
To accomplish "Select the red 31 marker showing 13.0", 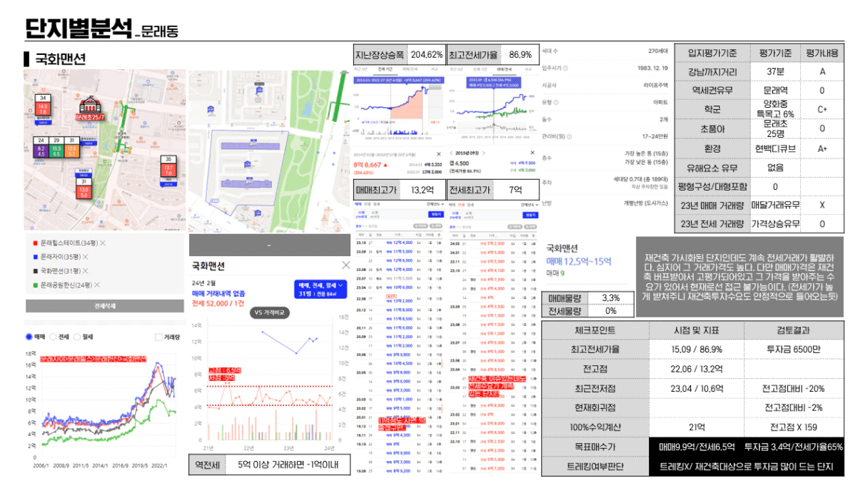I will pos(84,188).
